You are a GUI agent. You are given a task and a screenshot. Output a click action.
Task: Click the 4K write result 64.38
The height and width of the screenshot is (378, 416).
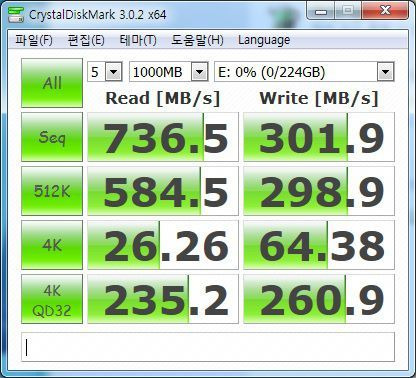pyautogui.click(x=319, y=245)
